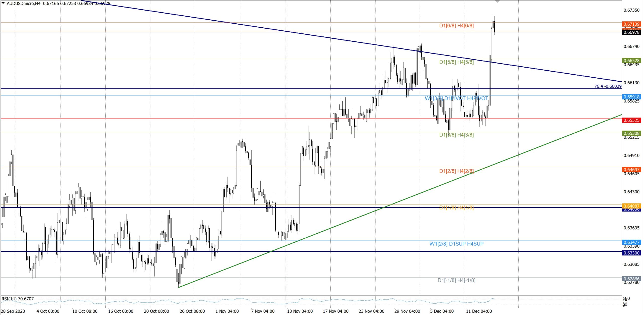Viewport: 644px width, 315px height.
Task: Click the blue 0.63477 price tag
Action: (631, 242)
